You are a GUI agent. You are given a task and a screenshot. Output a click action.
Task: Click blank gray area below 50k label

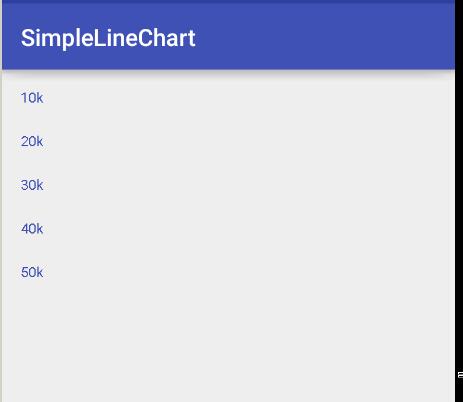pos(228,342)
